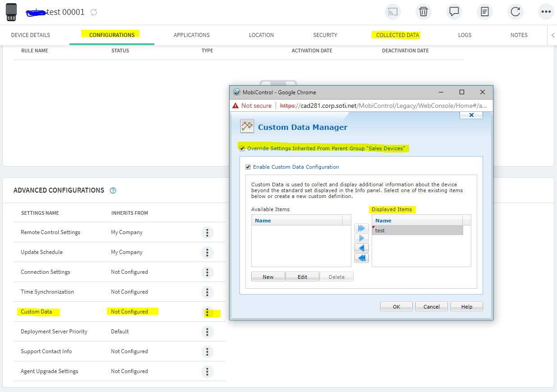Open the send message chat icon
This screenshot has width=557, height=392.
(454, 12)
